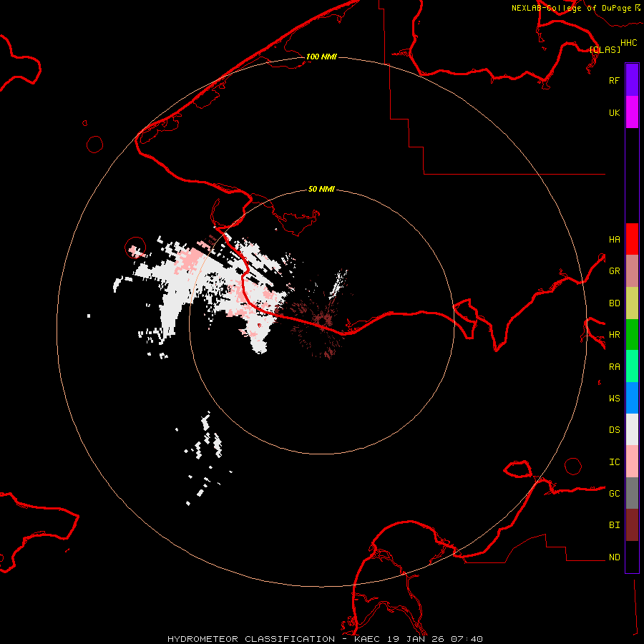The image size is (644, 644).
Task: Select the GR dusty-pink legend swatch
Action: point(632,271)
